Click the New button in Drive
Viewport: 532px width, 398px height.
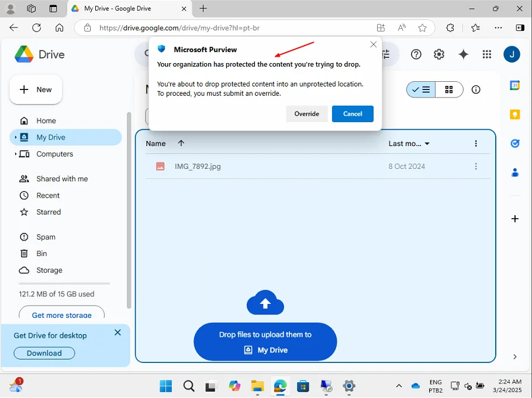point(36,89)
